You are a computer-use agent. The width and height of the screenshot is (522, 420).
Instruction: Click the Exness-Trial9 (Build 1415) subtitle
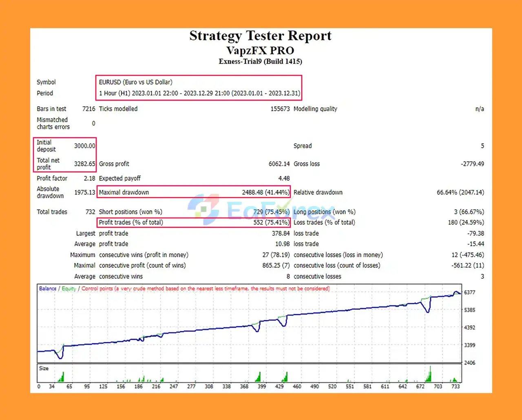(260, 62)
